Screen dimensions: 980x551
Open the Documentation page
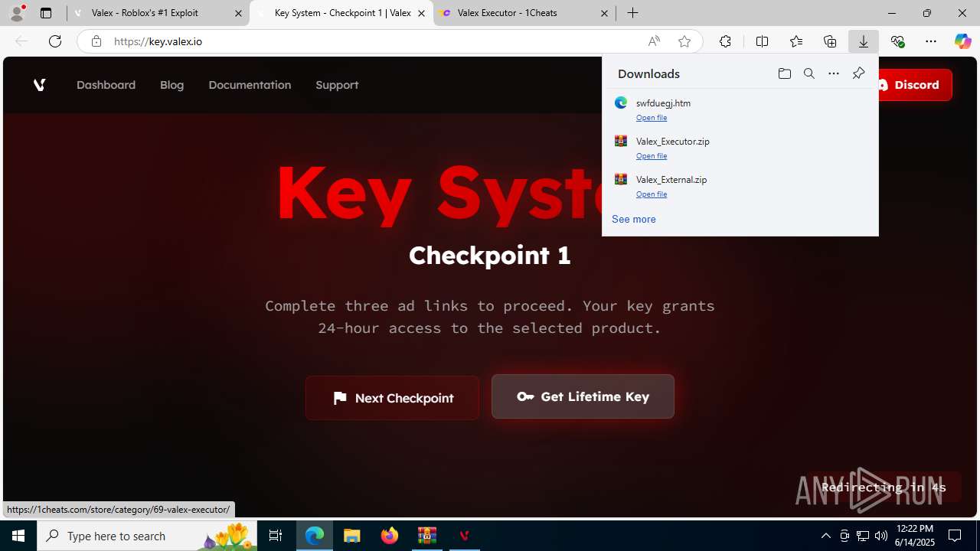pos(250,85)
